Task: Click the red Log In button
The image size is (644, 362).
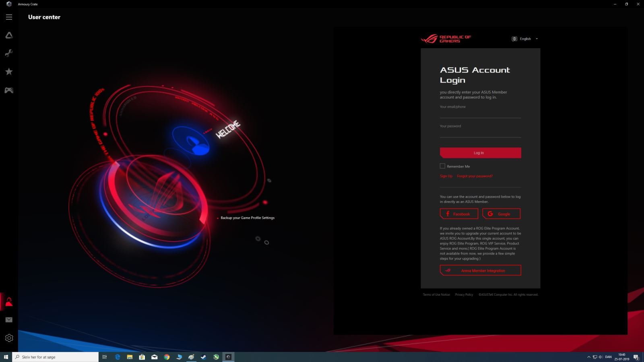Action: (x=480, y=153)
